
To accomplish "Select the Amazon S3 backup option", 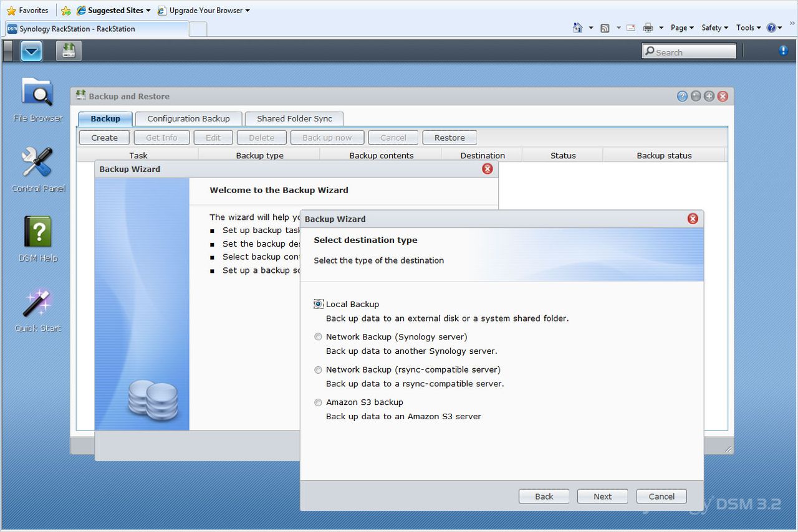I will tap(318, 402).
